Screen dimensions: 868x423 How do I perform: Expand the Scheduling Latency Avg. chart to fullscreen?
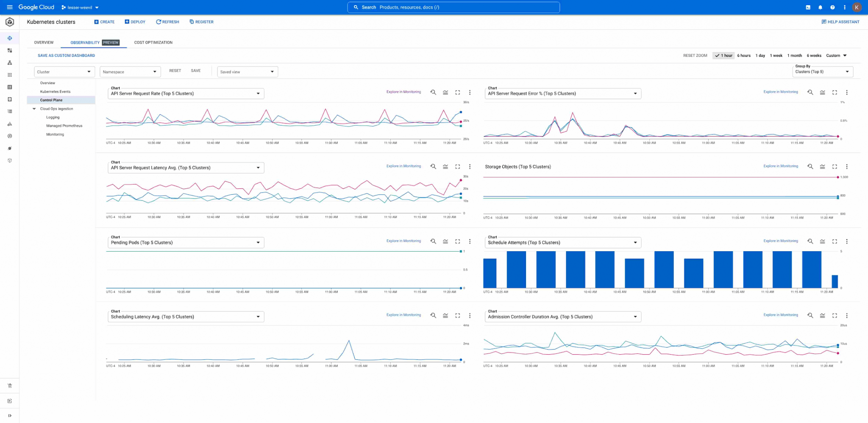point(457,315)
